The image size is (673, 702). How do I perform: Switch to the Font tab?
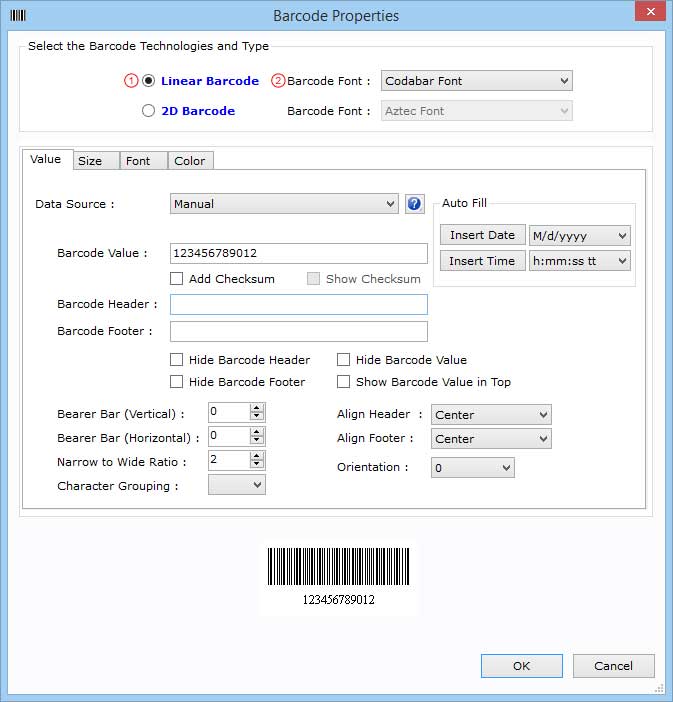pyautogui.click(x=143, y=161)
